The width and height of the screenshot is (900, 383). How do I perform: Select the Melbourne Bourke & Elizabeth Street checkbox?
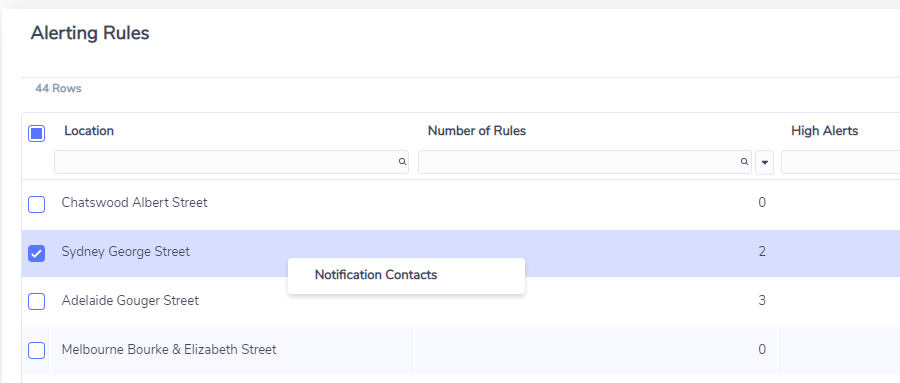coord(37,350)
